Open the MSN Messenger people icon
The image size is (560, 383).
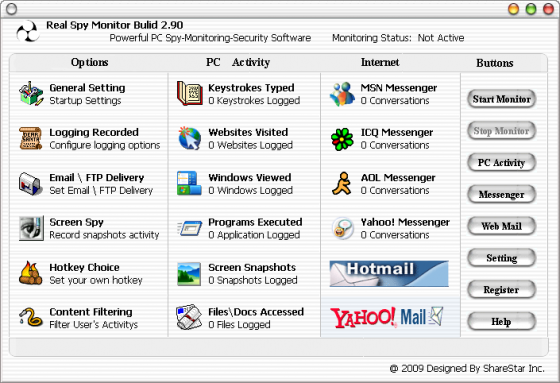pyautogui.click(x=342, y=94)
